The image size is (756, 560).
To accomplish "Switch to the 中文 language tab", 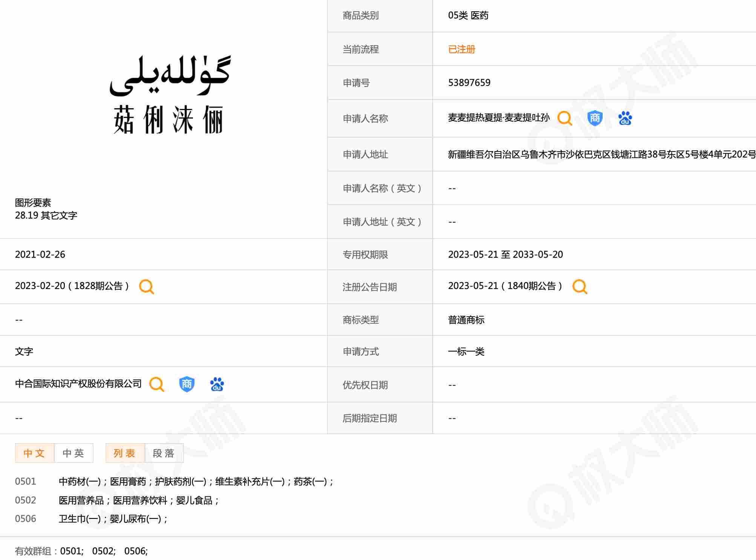I will (x=34, y=453).
